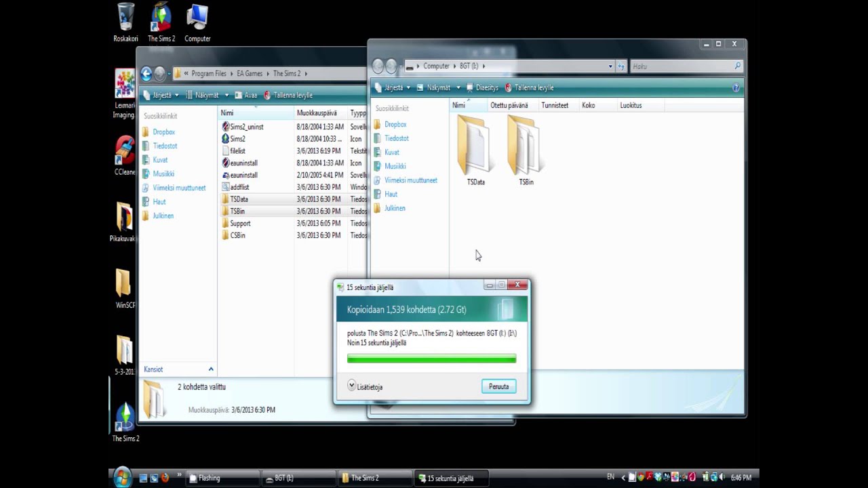Open Viimeksi muuttuneet in BGT sidebar
This screenshot has height=488, width=868.
411,180
